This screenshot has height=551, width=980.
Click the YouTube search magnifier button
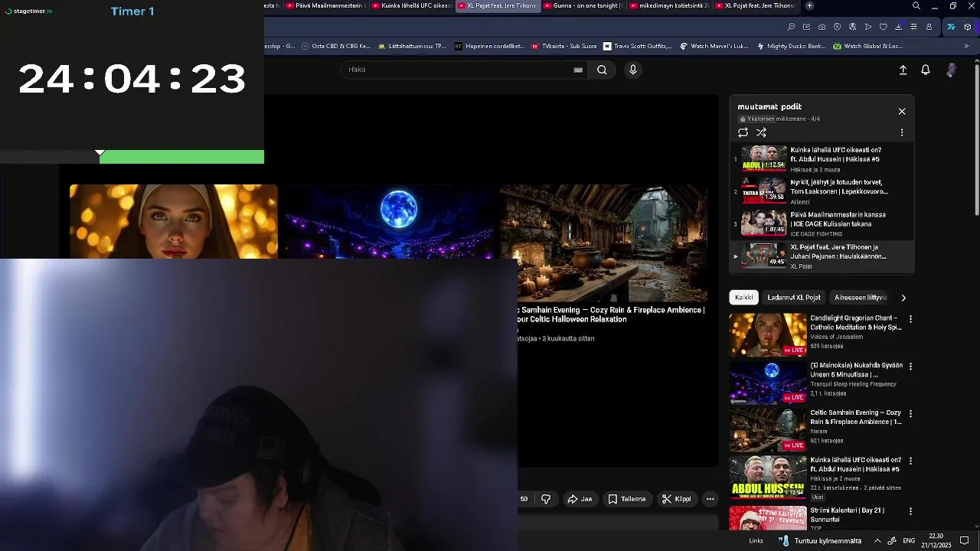[x=602, y=70]
